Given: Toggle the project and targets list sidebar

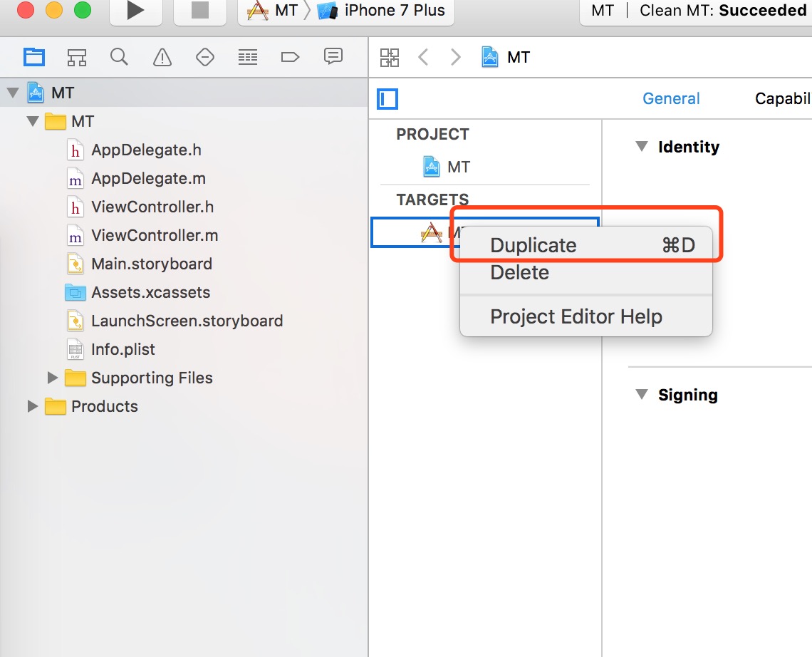Looking at the screenshot, I should tap(387, 99).
